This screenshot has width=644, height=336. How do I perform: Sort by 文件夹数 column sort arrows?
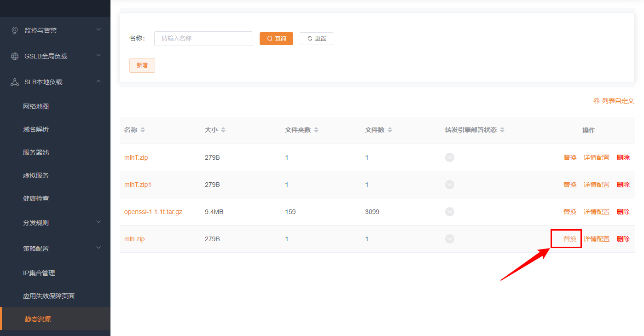pyautogui.click(x=316, y=130)
